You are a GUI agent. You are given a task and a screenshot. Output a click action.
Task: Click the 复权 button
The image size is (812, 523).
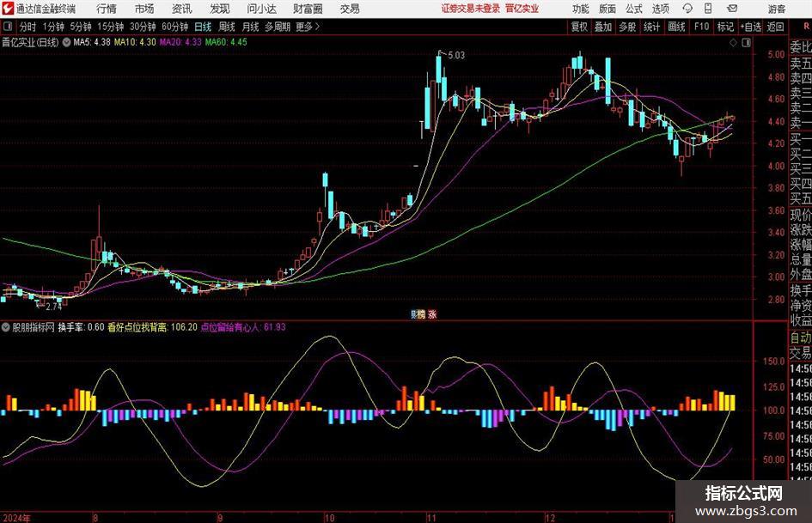[579, 27]
